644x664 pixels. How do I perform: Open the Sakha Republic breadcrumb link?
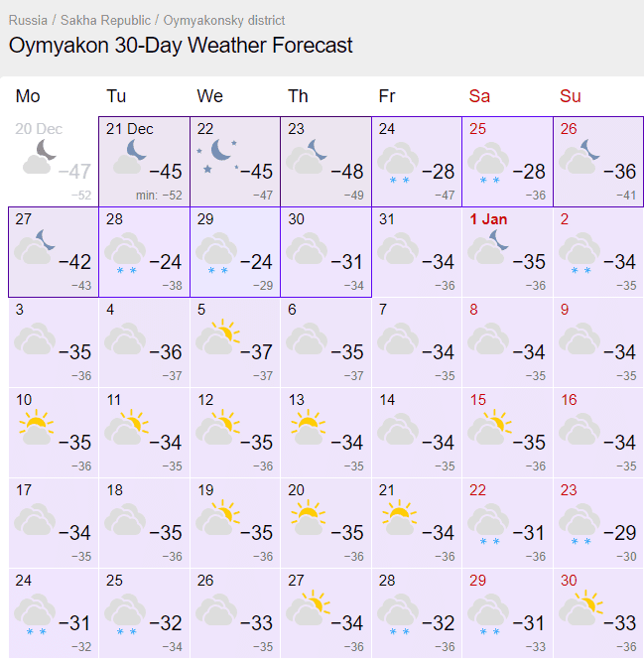[105, 20]
